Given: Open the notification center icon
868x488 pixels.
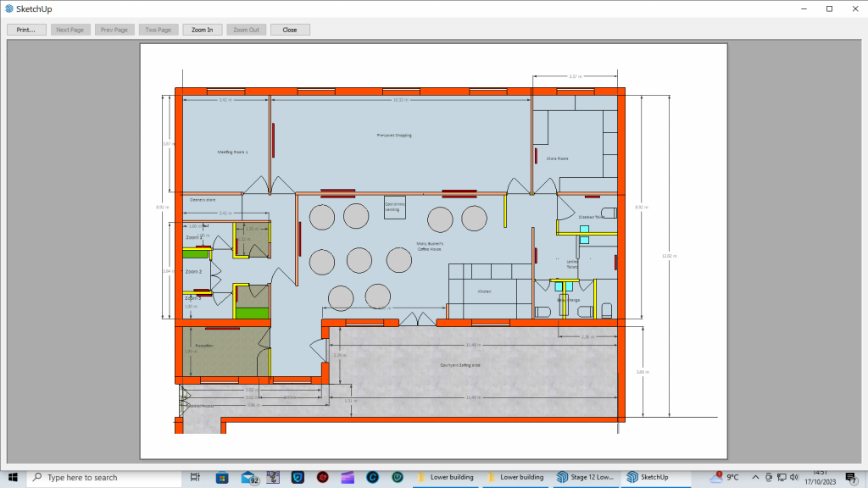Looking at the screenshot, I should click(850, 477).
